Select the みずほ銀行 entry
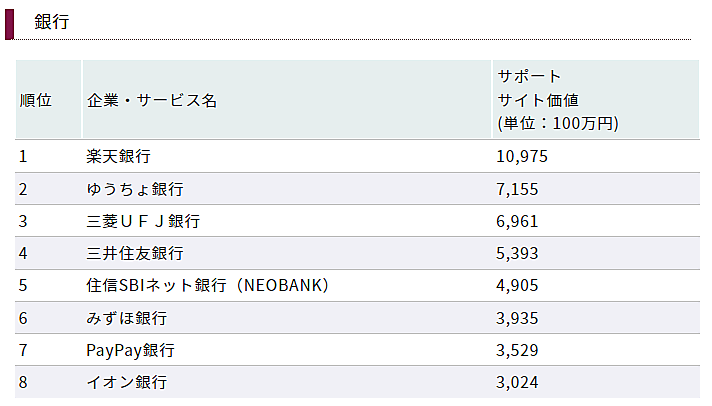The height and width of the screenshot is (406, 712). 127,318
